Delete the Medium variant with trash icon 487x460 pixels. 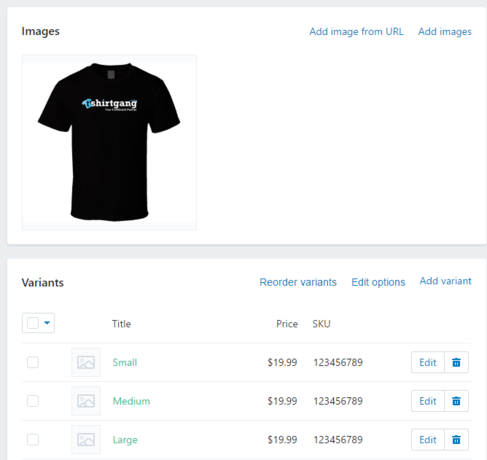[456, 401]
